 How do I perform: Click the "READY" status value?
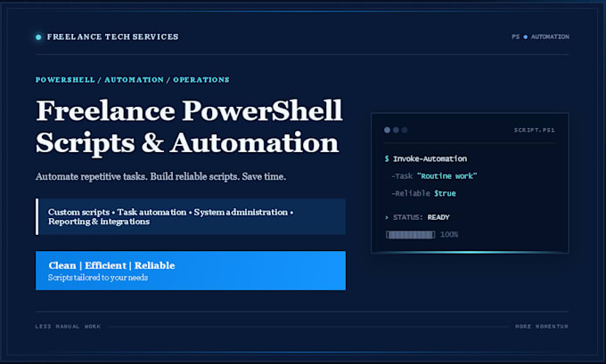(x=438, y=217)
